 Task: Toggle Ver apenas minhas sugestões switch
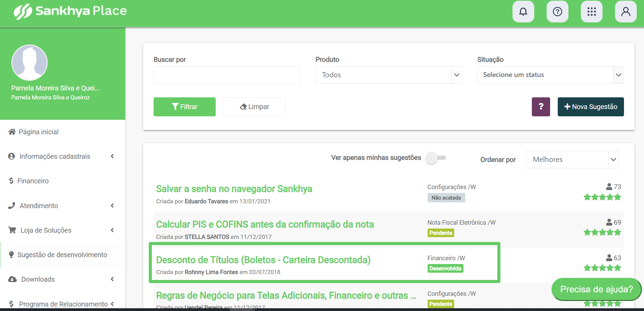(435, 158)
